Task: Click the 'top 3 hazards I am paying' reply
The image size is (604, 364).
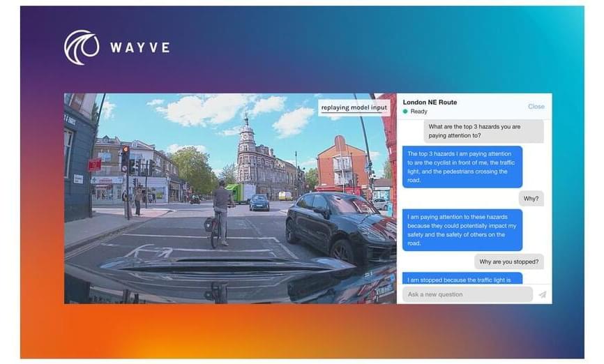Action: tap(462, 167)
